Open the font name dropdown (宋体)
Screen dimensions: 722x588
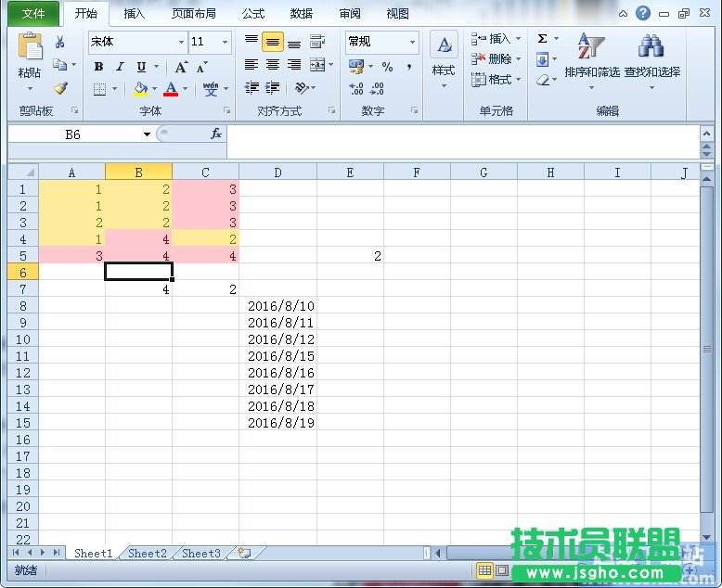pos(181,43)
